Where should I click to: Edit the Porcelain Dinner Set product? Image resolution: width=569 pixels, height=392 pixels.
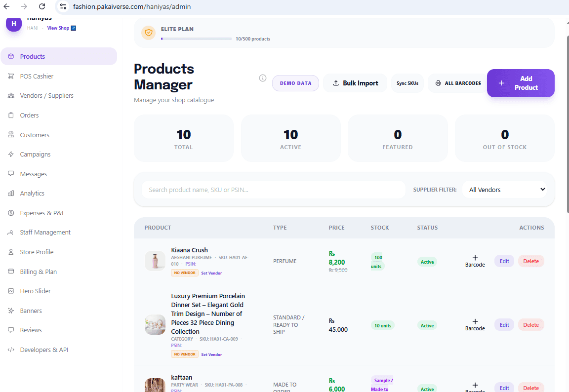click(x=504, y=325)
